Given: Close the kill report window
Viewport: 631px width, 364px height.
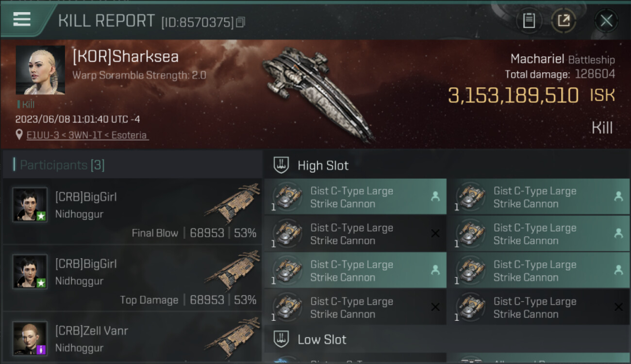Looking at the screenshot, I should (x=606, y=21).
